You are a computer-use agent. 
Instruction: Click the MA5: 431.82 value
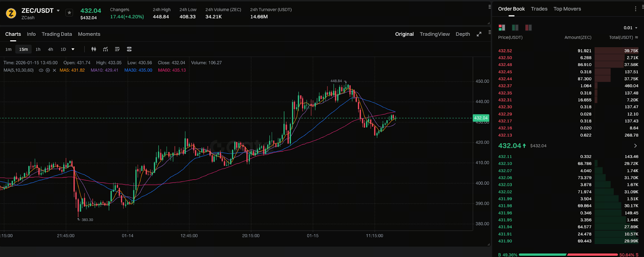pyautogui.click(x=72, y=70)
